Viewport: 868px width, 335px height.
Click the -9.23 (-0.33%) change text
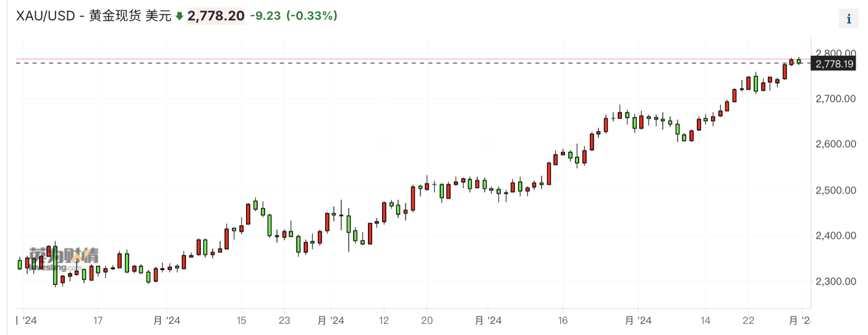[294, 16]
